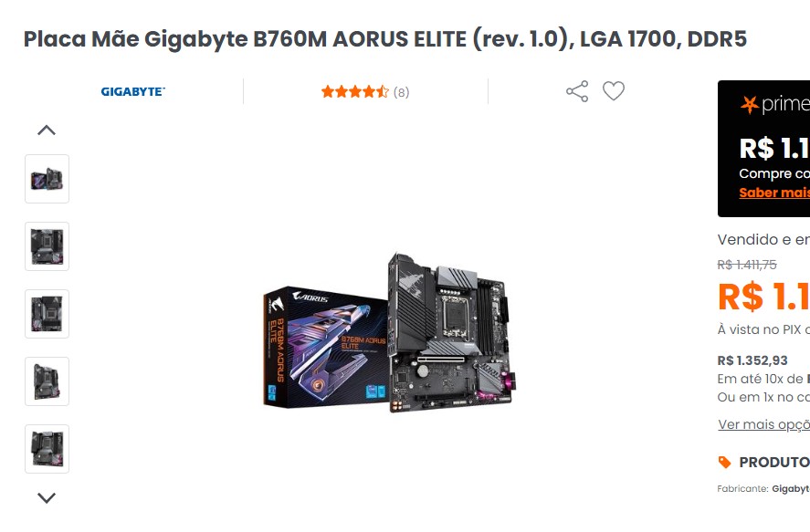Screen dimensions: 810x532
Task: Click the review count (8)
Action: [x=402, y=92]
